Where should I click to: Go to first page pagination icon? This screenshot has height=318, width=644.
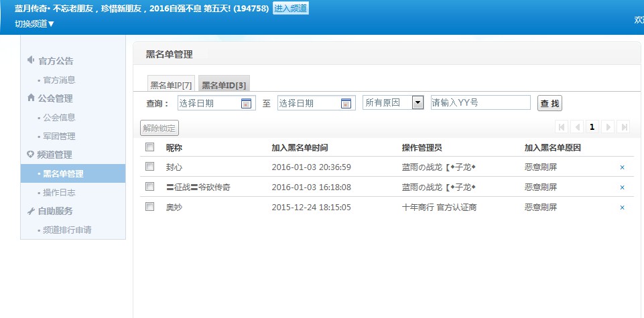tap(562, 127)
